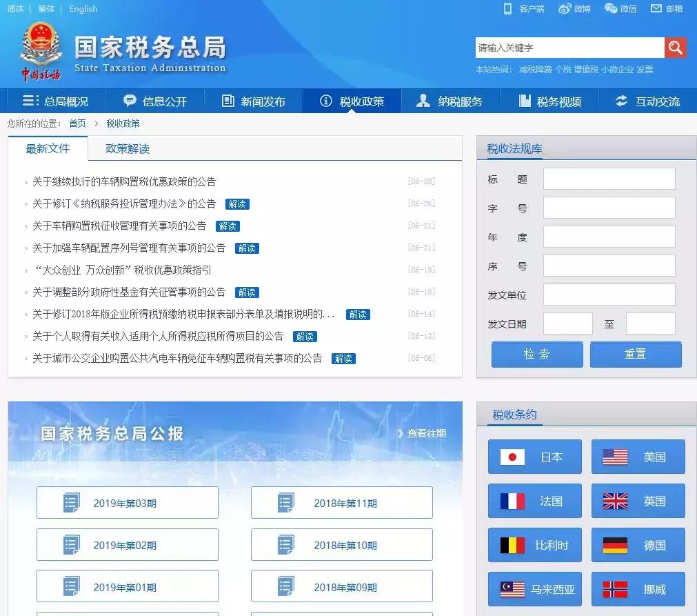Click the search magnifier icon
The width and height of the screenshot is (697, 616).
pyautogui.click(x=675, y=48)
